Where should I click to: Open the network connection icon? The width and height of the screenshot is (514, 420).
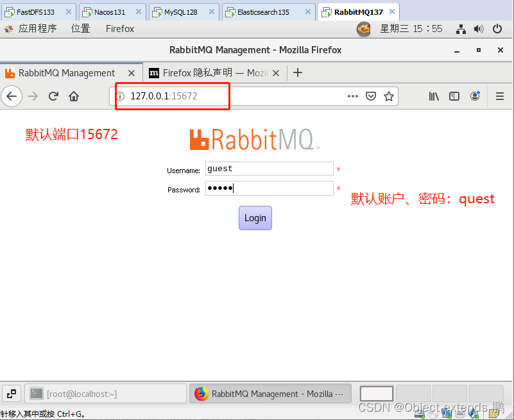coord(461,29)
